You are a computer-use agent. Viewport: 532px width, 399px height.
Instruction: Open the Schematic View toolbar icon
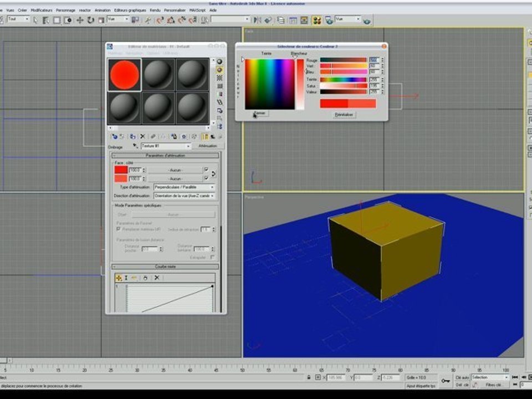click(x=304, y=20)
